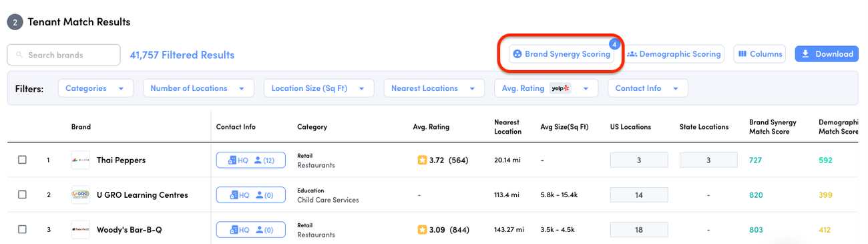Open Thai Peppers HQ contact info
The width and height of the screenshot is (868, 244).
(x=251, y=160)
